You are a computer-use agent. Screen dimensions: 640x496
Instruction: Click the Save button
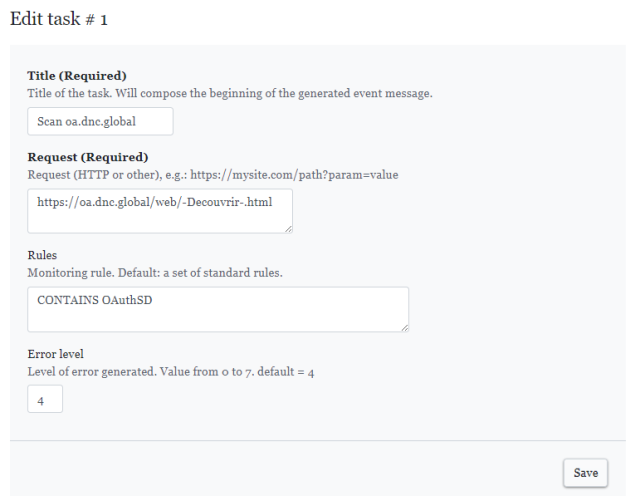pyautogui.click(x=585, y=473)
